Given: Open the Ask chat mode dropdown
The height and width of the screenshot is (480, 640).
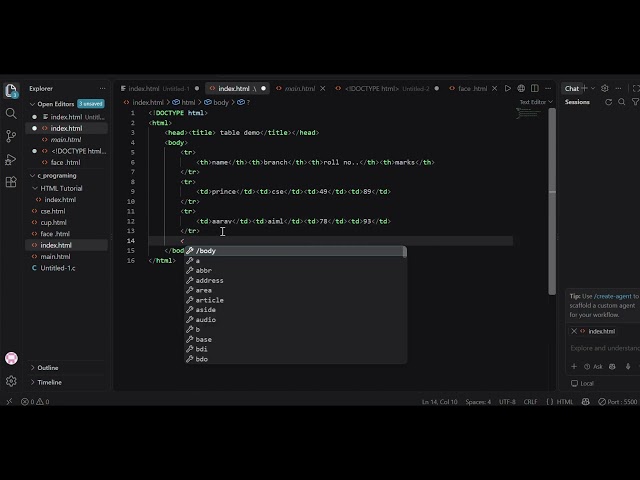Looking at the screenshot, I should point(593,367).
